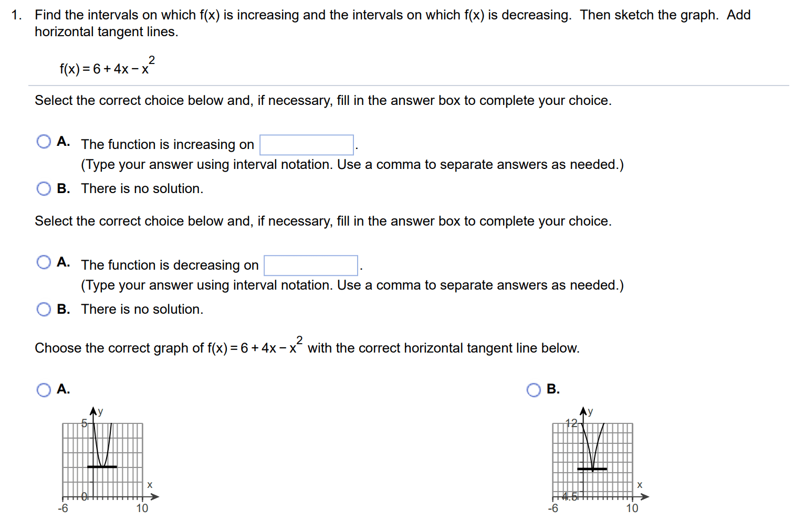Click the question number 1 label
Image resolution: width=794 pixels, height=532 pixels.
pos(16,15)
